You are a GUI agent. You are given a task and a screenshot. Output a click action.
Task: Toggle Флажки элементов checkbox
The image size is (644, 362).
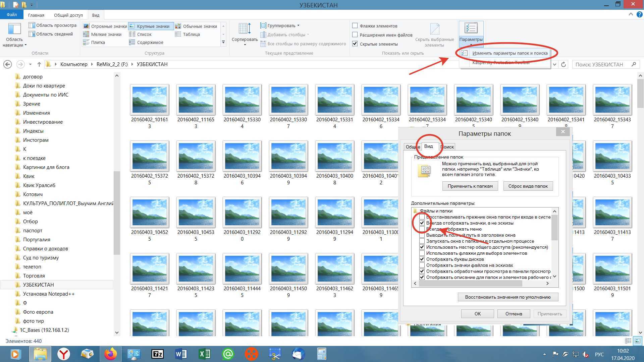click(x=355, y=25)
